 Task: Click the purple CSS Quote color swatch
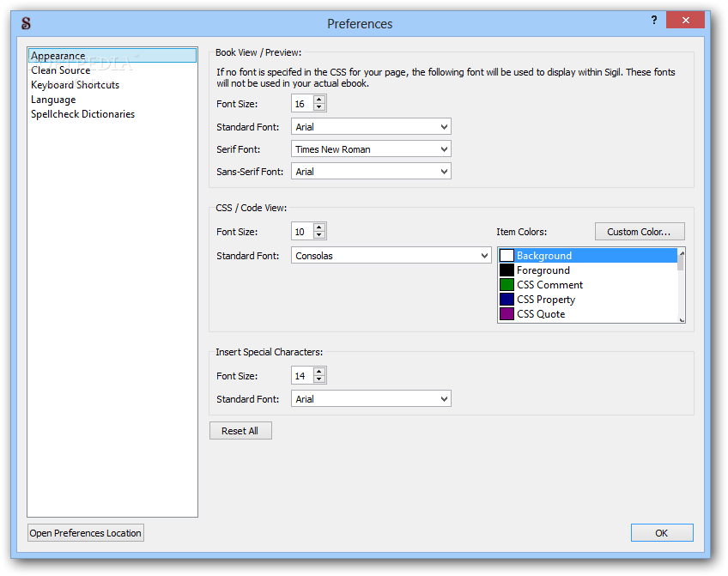tap(507, 314)
